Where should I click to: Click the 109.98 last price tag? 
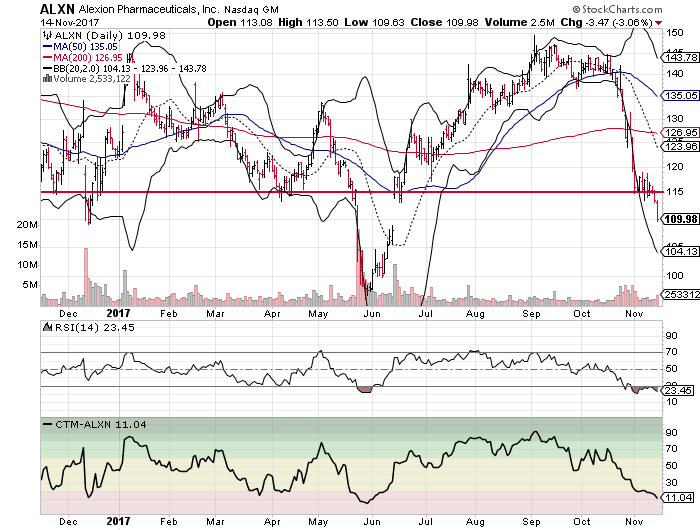681,219
